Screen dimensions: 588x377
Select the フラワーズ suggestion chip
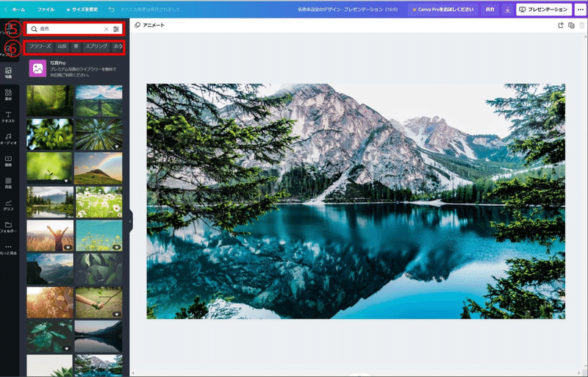pos(40,46)
